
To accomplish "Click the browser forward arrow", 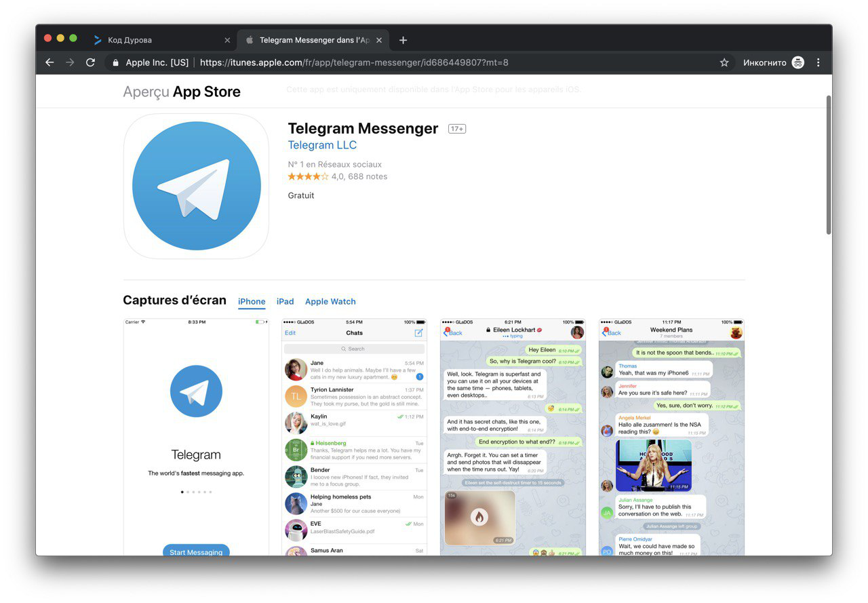I will pos(70,62).
